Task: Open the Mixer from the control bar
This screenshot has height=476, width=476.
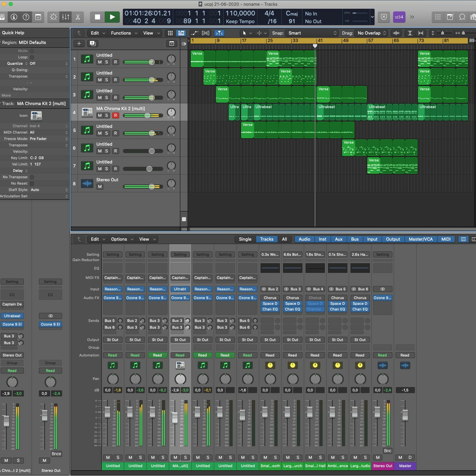Action: tap(66, 17)
